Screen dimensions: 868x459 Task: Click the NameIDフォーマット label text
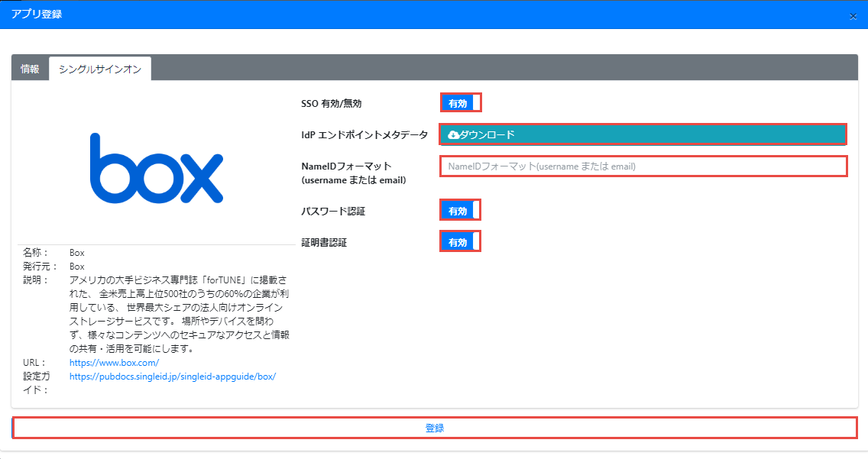click(346, 166)
